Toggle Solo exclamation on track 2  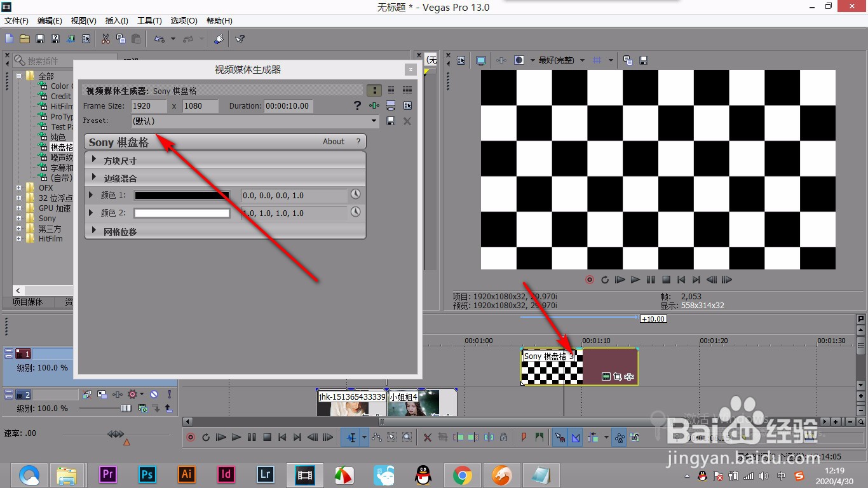(169, 395)
